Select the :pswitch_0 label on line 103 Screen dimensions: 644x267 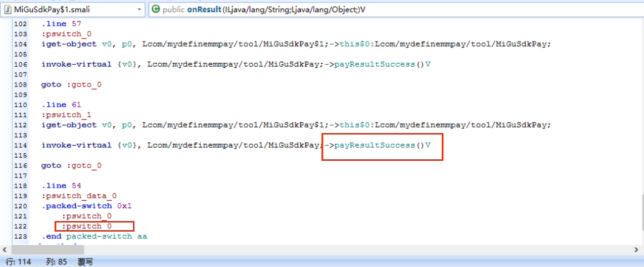(x=66, y=34)
